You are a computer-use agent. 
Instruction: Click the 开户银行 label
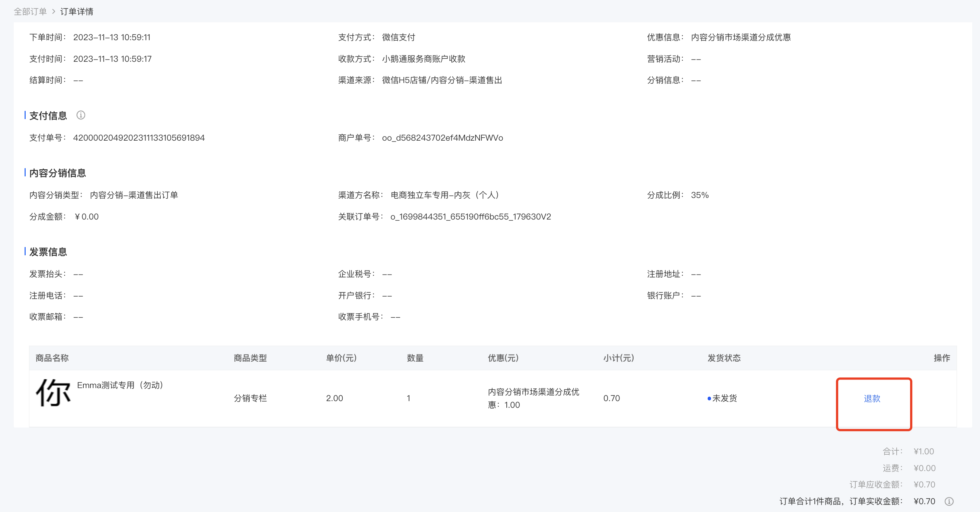pyautogui.click(x=356, y=295)
